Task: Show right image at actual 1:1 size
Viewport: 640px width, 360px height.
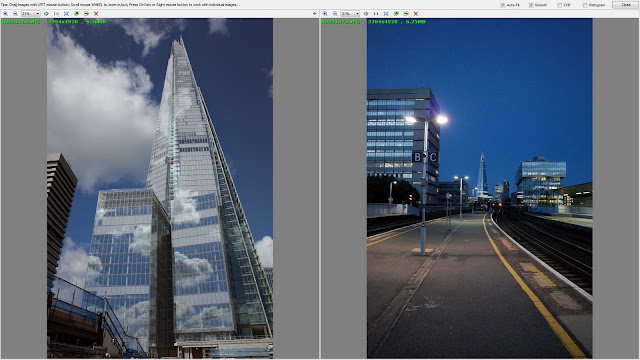Action: [376, 13]
